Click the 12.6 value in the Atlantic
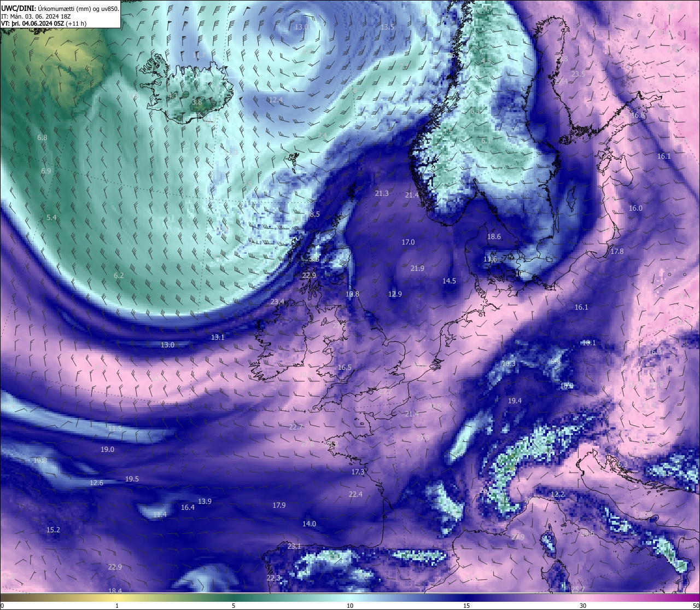This screenshot has height=610, width=700. pyautogui.click(x=96, y=483)
